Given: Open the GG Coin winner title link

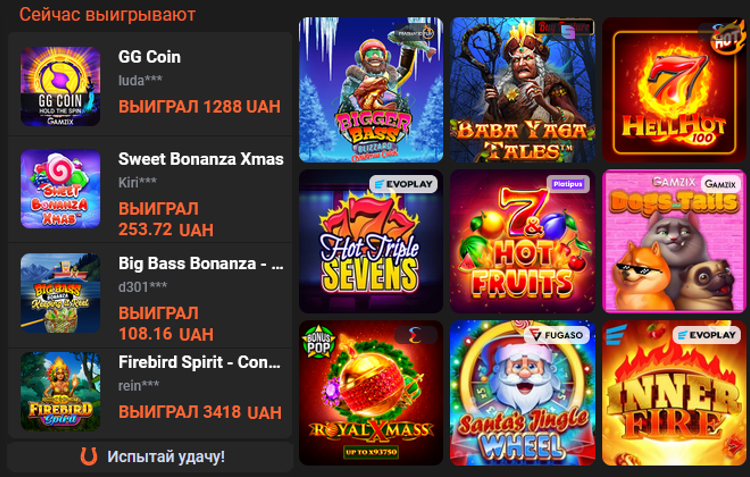Looking at the screenshot, I should click(149, 57).
